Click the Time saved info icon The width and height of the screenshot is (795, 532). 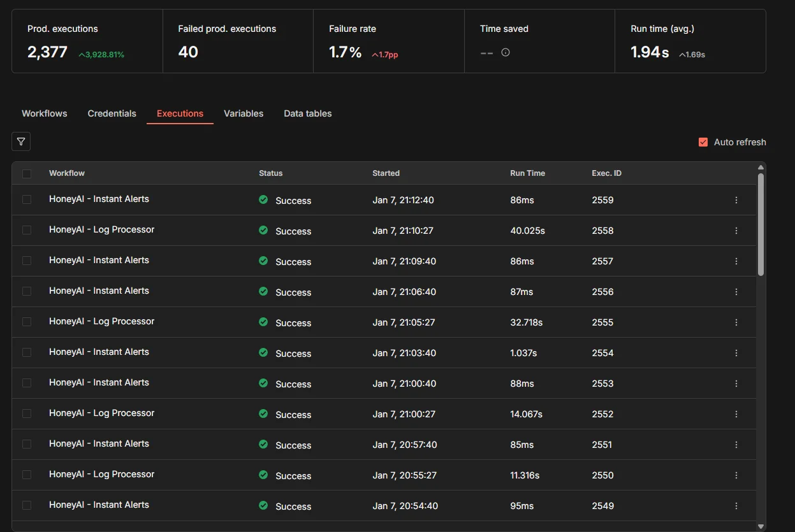[506, 53]
